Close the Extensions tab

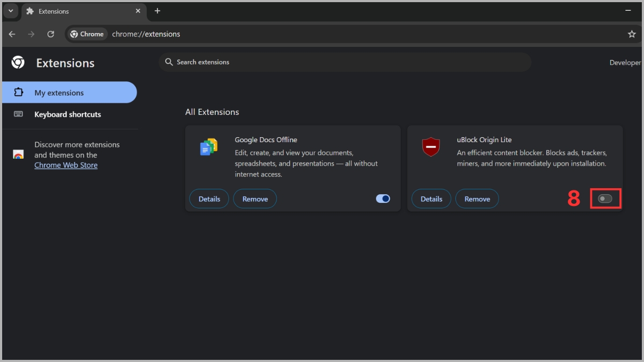[x=138, y=11]
